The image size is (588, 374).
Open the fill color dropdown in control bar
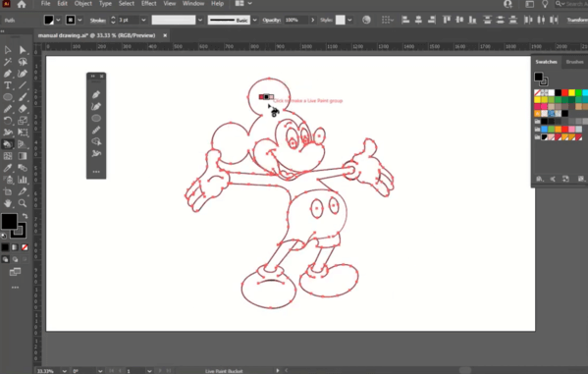point(58,21)
